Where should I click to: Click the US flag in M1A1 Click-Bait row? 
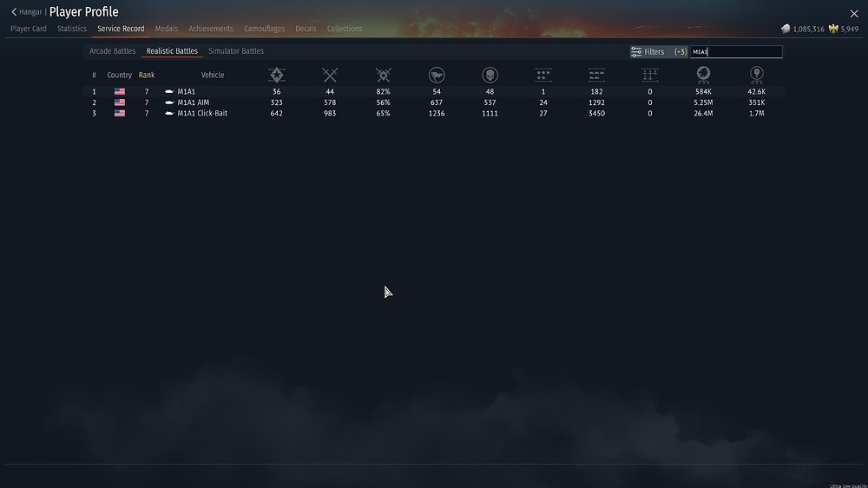(120, 113)
